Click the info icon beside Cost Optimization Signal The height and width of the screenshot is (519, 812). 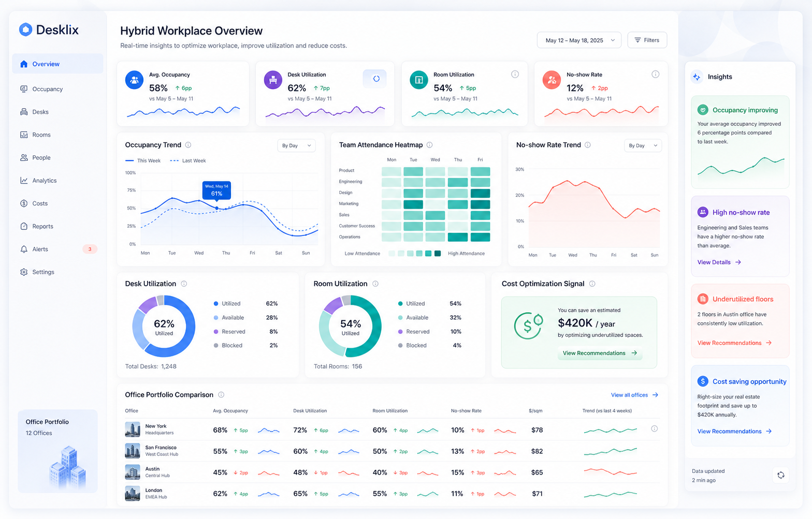(x=592, y=284)
